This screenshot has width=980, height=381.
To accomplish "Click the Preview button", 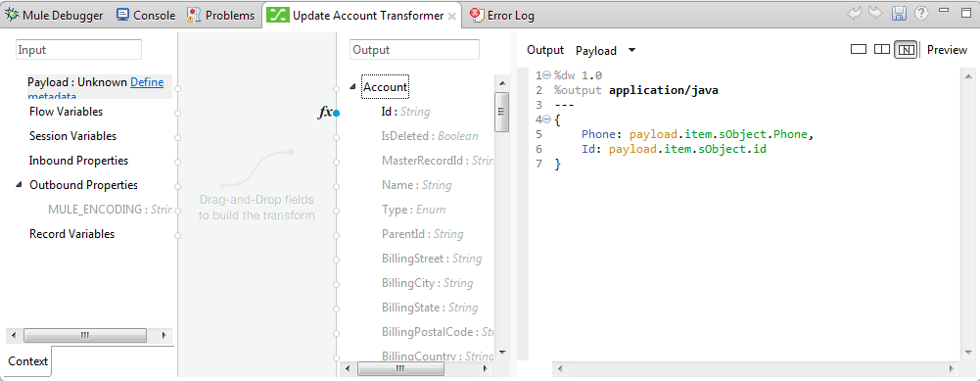I will (947, 50).
